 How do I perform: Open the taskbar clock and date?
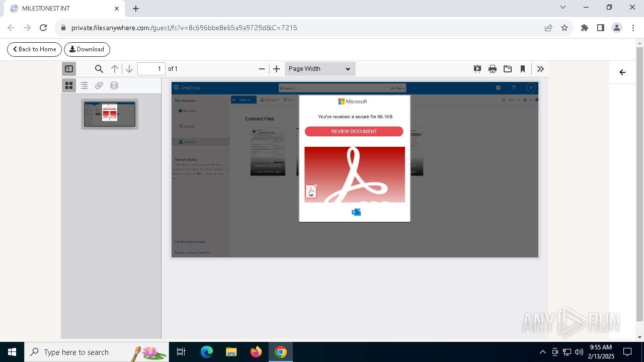click(601, 352)
